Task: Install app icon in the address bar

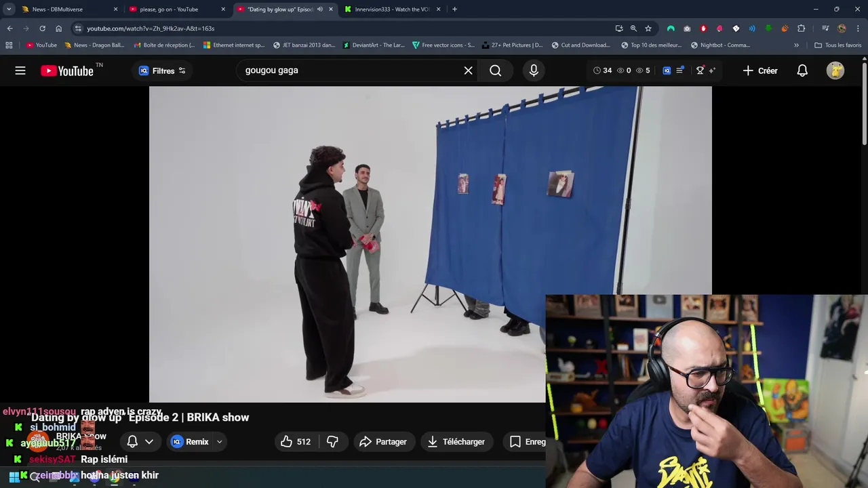Action: [619, 28]
